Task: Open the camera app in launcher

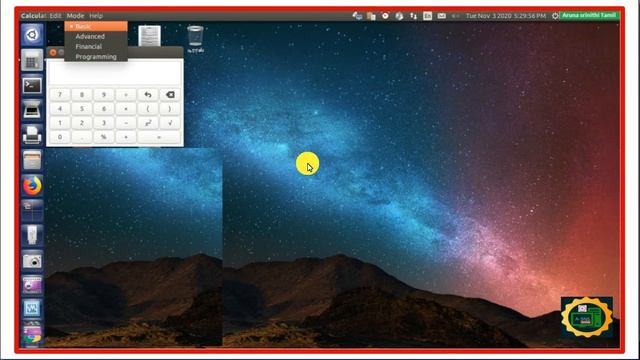Action: (32, 260)
